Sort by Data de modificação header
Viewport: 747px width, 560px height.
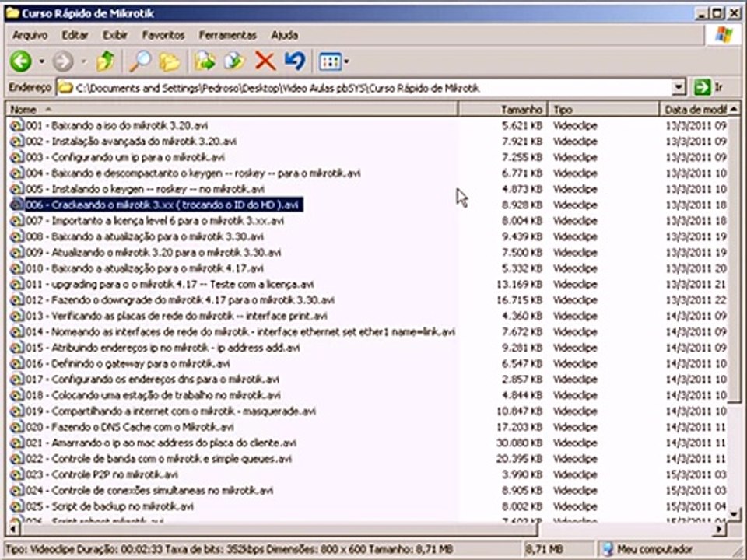tap(695, 110)
